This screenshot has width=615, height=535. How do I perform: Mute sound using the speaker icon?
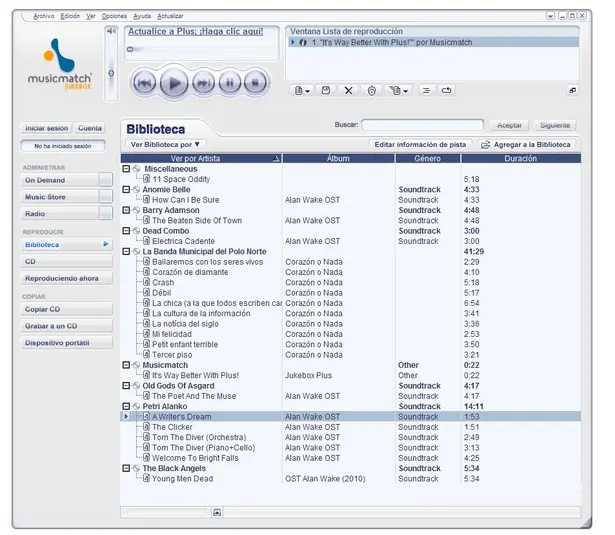(111, 31)
